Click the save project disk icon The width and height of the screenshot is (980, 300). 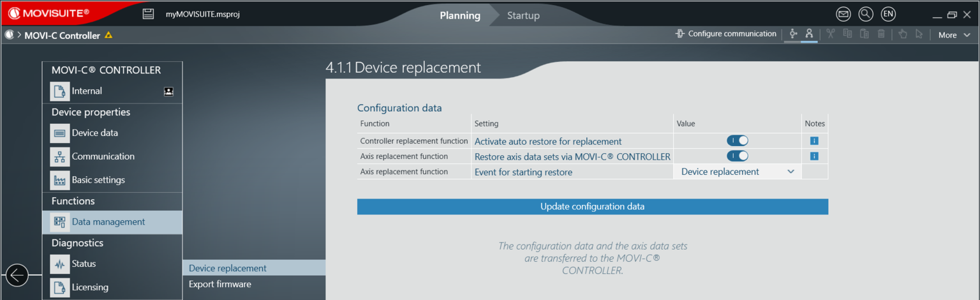point(148,14)
